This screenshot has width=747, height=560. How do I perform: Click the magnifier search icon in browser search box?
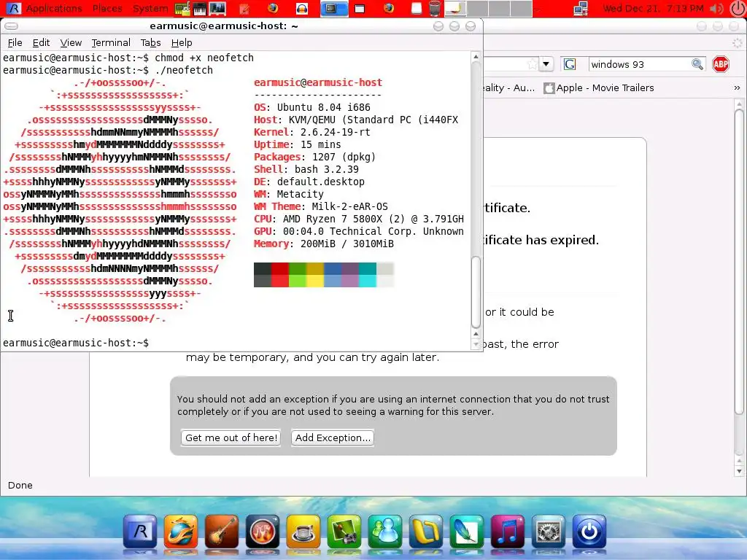coord(697,64)
